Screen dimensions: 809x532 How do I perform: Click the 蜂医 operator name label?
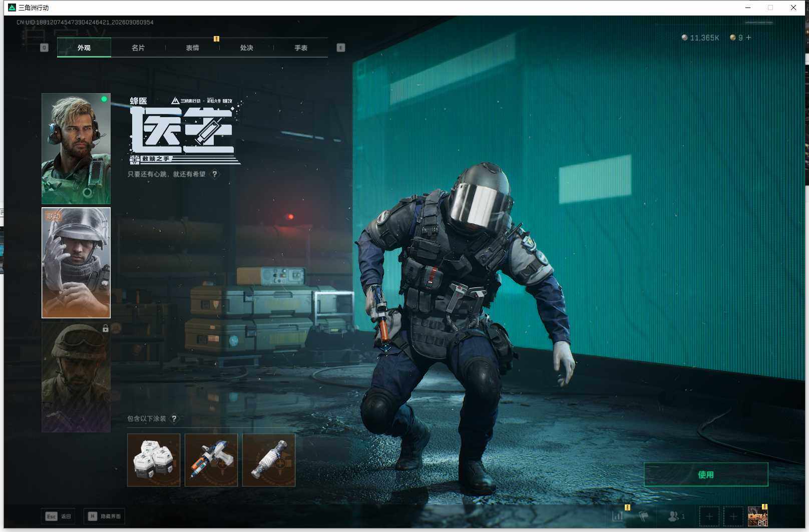click(x=139, y=101)
